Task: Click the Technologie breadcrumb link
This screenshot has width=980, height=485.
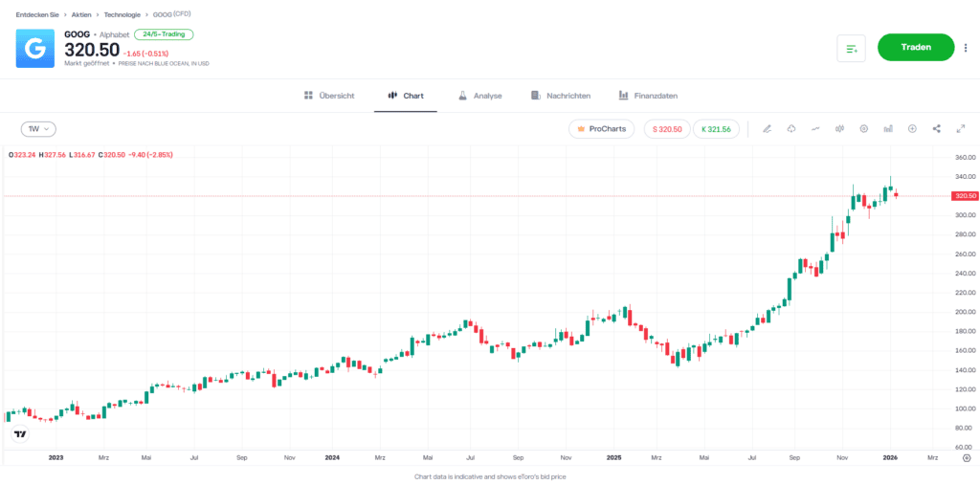Action: [122, 15]
